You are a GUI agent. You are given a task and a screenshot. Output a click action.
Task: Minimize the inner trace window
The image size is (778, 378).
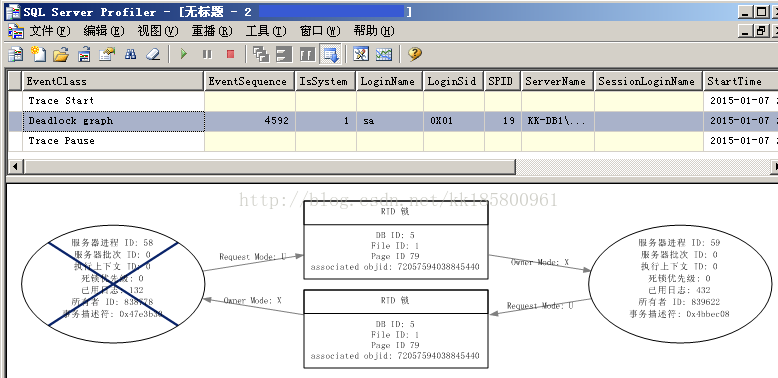744,31
